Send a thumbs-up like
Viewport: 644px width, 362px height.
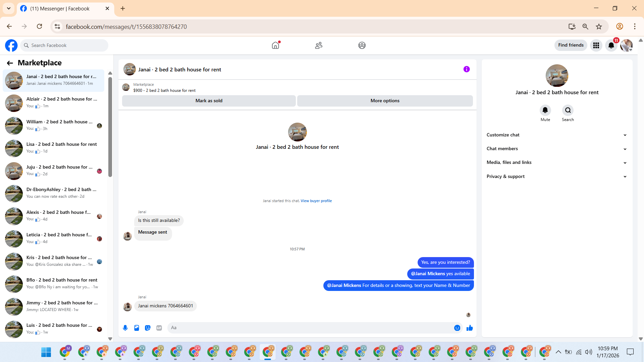click(470, 328)
